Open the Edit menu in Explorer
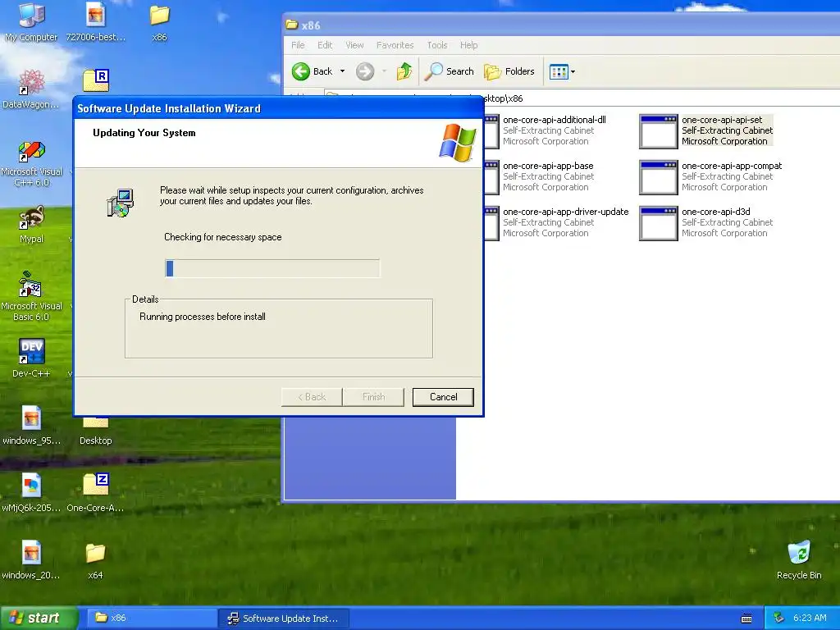840x630 pixels. (325, 45)
